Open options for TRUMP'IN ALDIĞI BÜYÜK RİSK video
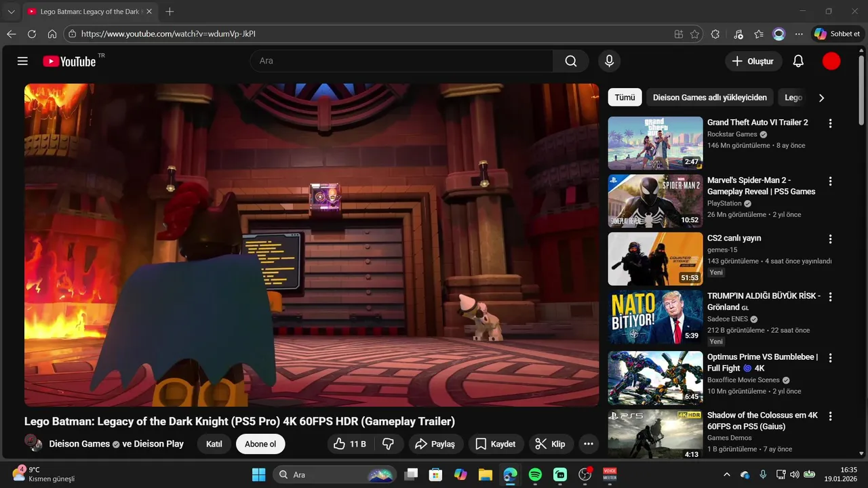 coord(830,297)
